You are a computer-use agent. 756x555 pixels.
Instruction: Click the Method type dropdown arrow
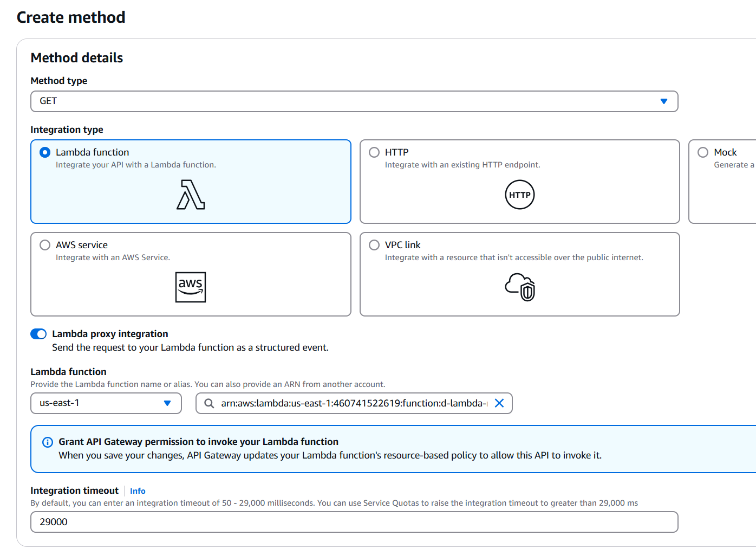click(x=664, y=101)
